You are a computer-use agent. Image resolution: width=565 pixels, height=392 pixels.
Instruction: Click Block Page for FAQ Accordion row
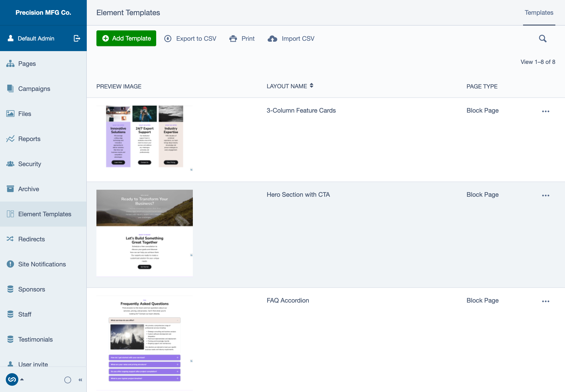click(x=483, y=300)
